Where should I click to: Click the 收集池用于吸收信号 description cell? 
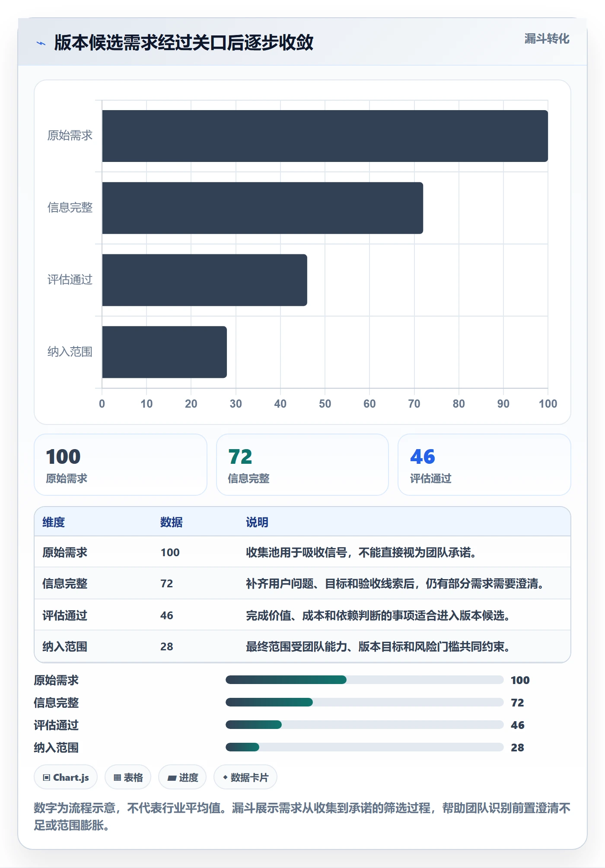click(361, 552)
